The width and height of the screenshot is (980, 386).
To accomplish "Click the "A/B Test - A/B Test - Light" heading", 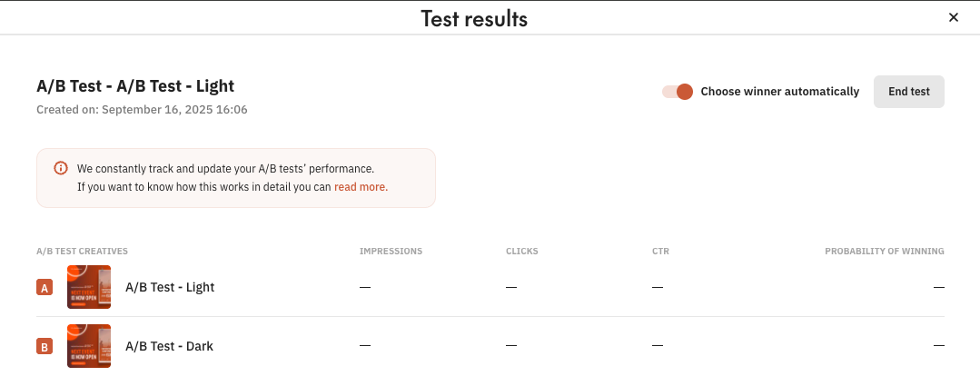I will 135,86.
